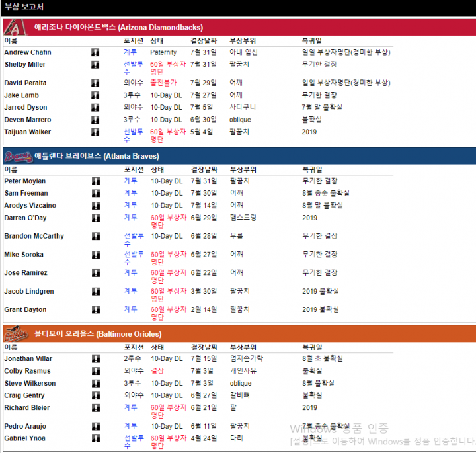Open the icon next to Steve Wilkerson
The height and width of the screenshot is (453, 476).
click(96, 384)
